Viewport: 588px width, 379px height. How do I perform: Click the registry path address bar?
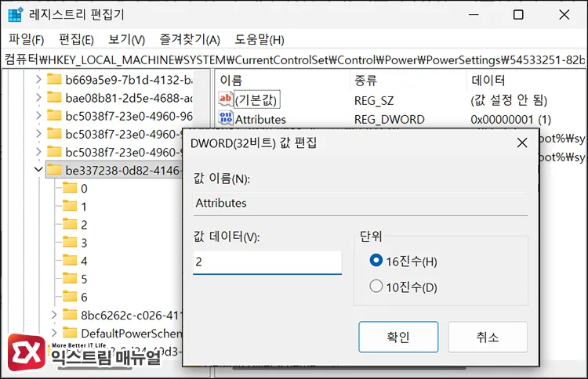click(294, 60)
